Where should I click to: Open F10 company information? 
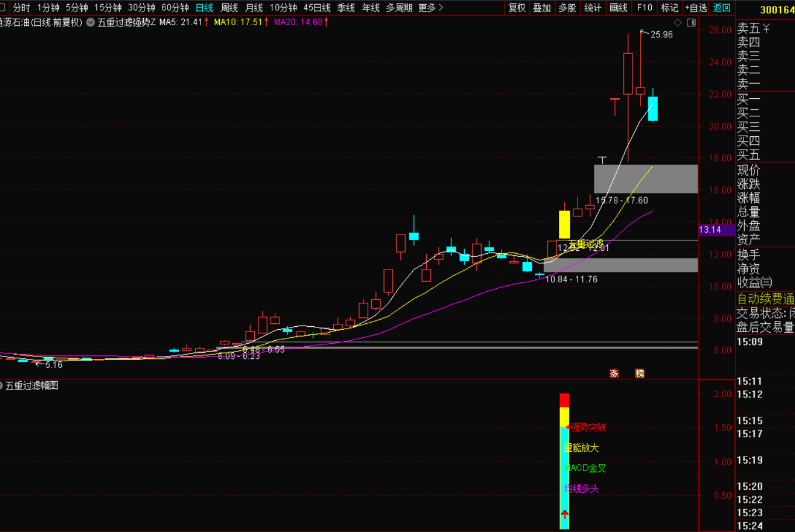click(x=645, y=8)
